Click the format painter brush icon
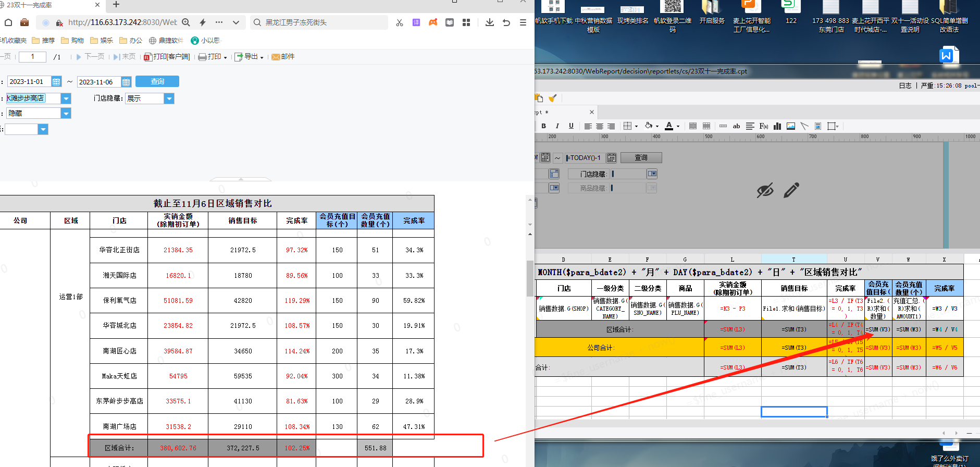Image resolution: width=980 pixels, height=467 pixels. pyautogui.click(x=553, y=98)
